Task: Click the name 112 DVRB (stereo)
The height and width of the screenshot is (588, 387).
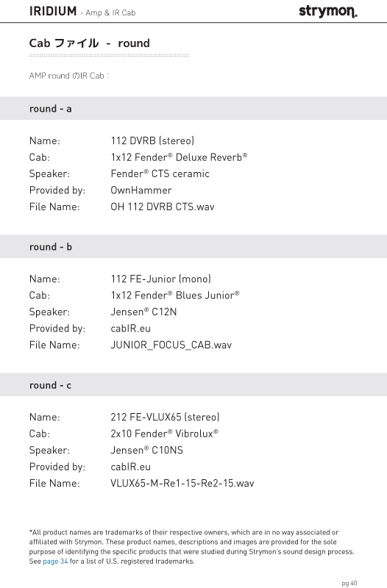Action: (x=152, y=140)
